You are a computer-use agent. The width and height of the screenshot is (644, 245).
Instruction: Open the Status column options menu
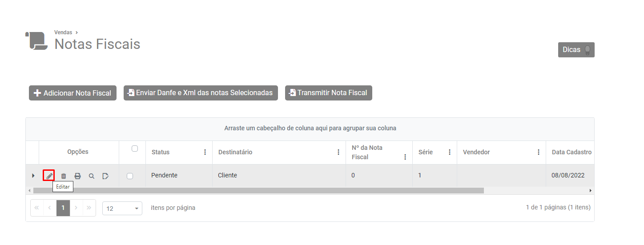tap(205, 152)
